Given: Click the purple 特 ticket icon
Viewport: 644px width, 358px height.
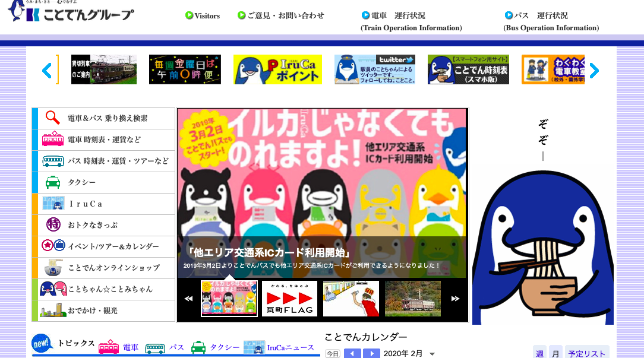Looking at the screenshot, I should [x=53, y=224].
